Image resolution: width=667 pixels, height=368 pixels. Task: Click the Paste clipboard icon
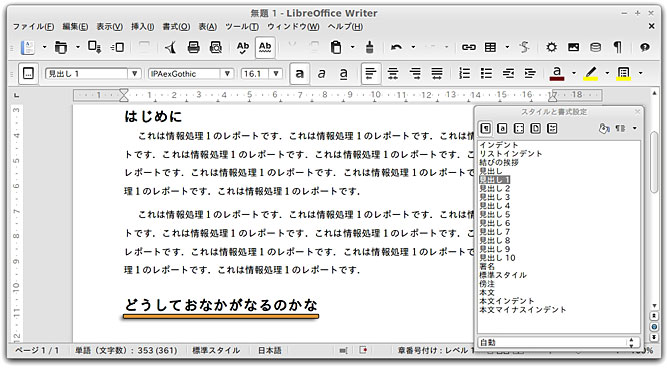click(336, 47)
